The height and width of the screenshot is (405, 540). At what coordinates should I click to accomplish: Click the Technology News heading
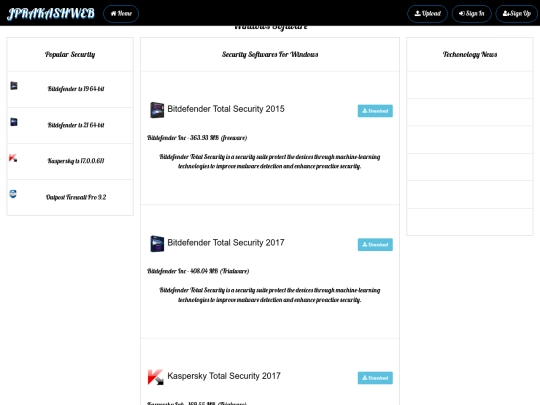[x=470, y=54]
